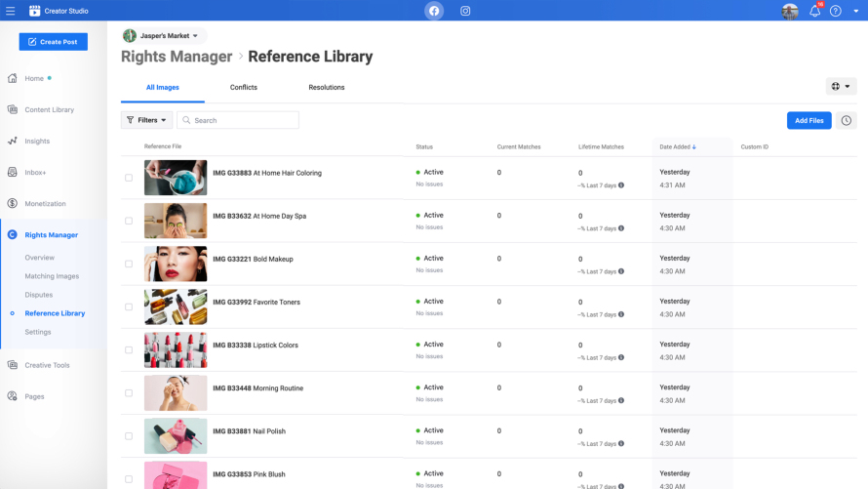Click the Create Post button
868x489 pixels.
53,42
